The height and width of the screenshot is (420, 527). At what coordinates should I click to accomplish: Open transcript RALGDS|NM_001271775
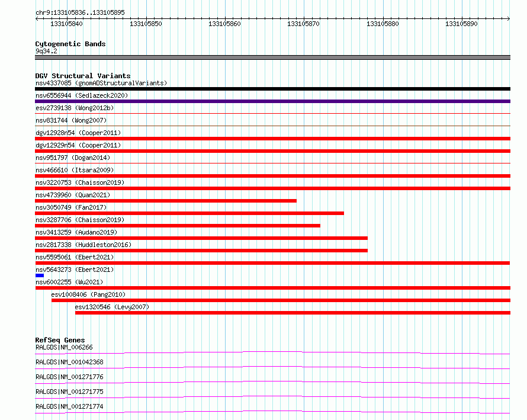point(69,392)
